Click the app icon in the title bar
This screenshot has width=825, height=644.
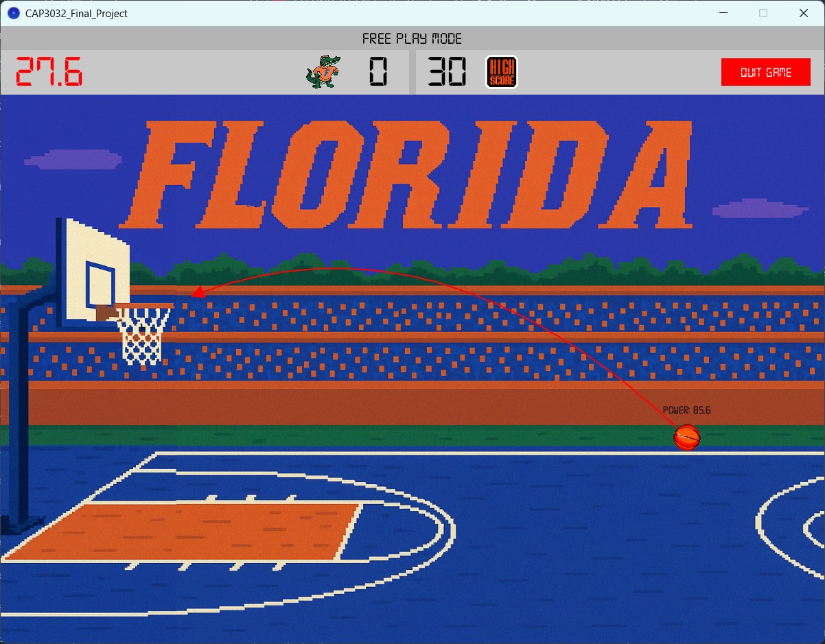tap(12, 13)
